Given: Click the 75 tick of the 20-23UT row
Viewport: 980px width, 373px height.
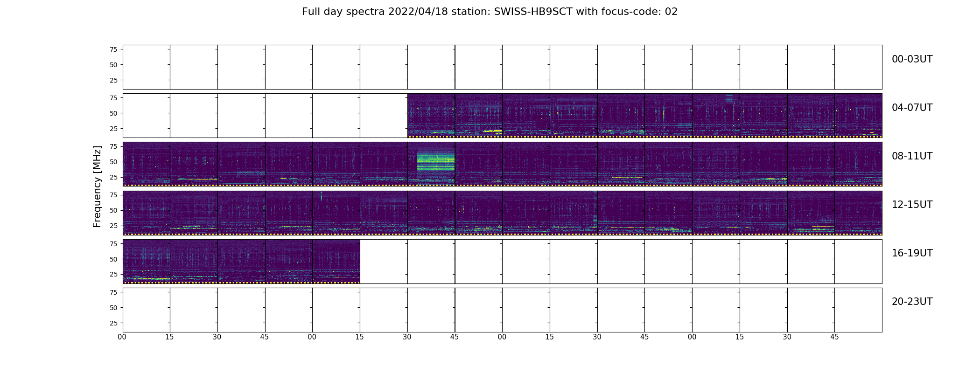Looking at the screenshot, I should pos(113,292).
